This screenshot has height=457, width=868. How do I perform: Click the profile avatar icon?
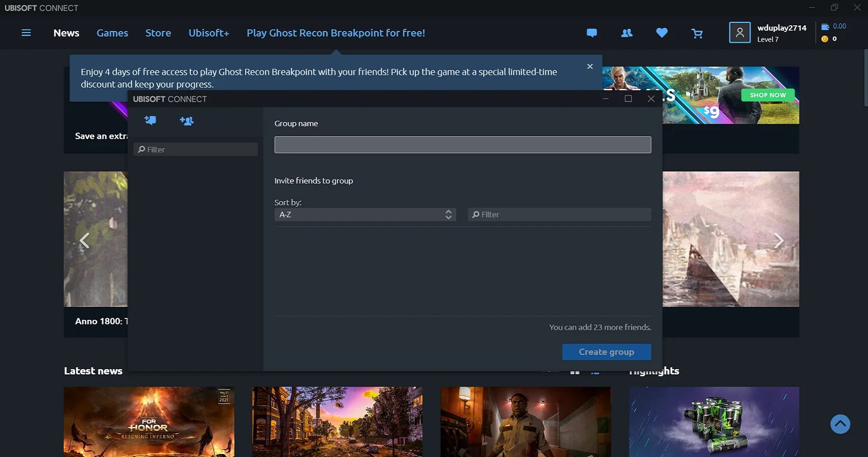click(x=740, y=32)
